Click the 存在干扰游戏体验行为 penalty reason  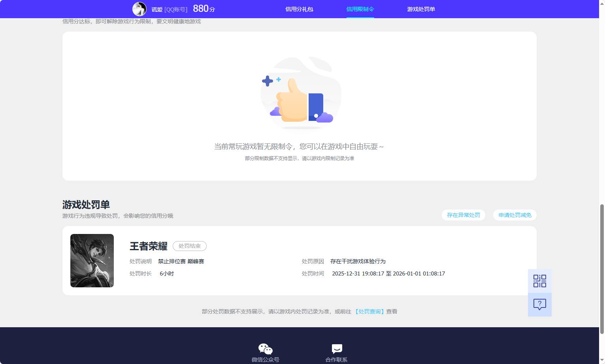[358, 261]
